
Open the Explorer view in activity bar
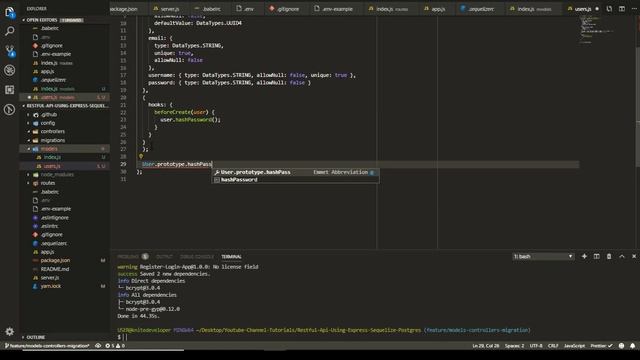coord(9,12)
